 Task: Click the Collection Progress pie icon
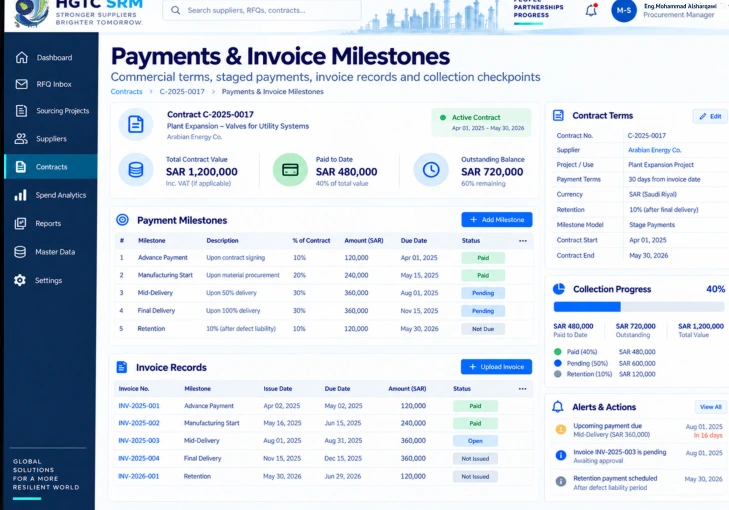point(559,289)
